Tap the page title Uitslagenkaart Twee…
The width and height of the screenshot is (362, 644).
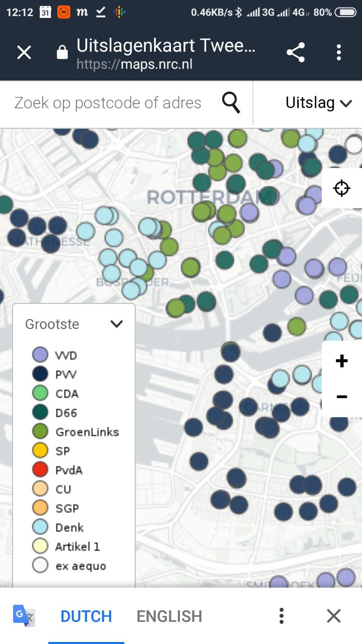tap(166, 46)
